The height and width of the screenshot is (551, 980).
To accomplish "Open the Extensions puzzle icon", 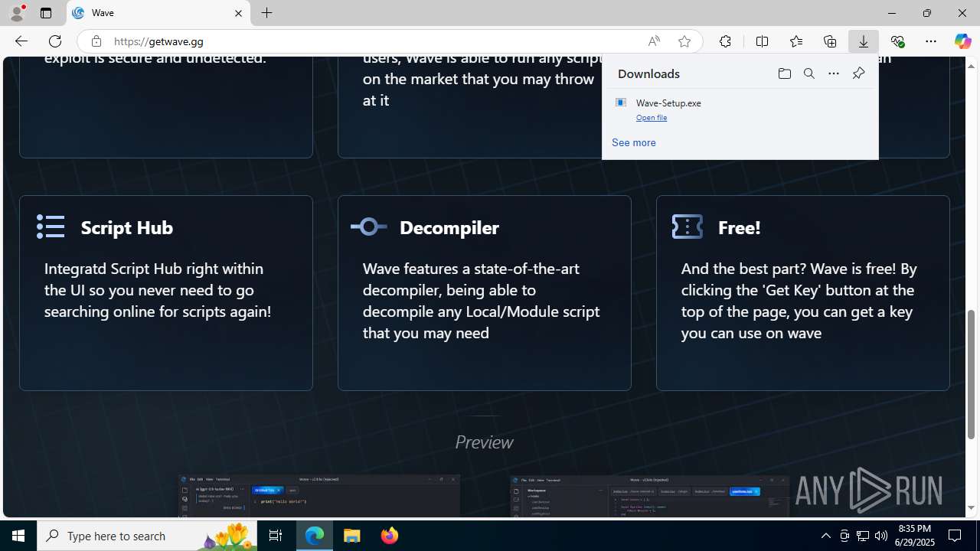I will click(x=725, y=41).
